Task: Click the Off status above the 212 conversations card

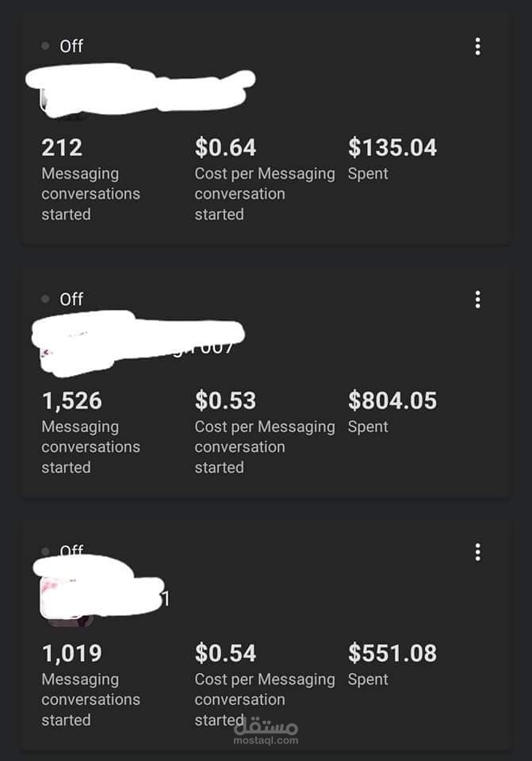Action: click(x=71, y=47)
